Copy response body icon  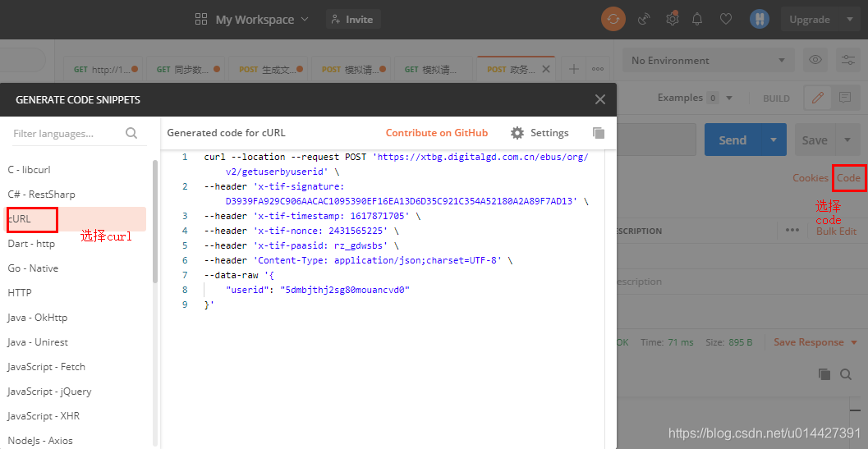tap(824, 374)
